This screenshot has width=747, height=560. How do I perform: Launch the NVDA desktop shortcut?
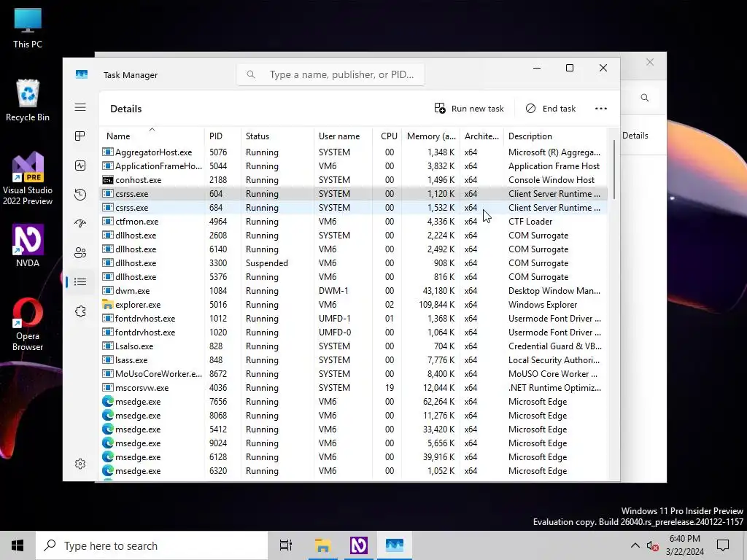(x=28, y=246)
